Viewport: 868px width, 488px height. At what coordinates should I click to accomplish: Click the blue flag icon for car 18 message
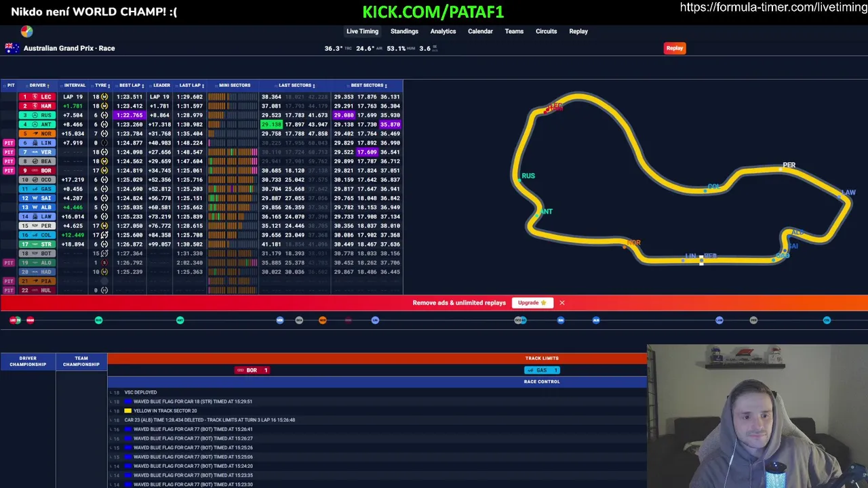click(x=127, y=401)
